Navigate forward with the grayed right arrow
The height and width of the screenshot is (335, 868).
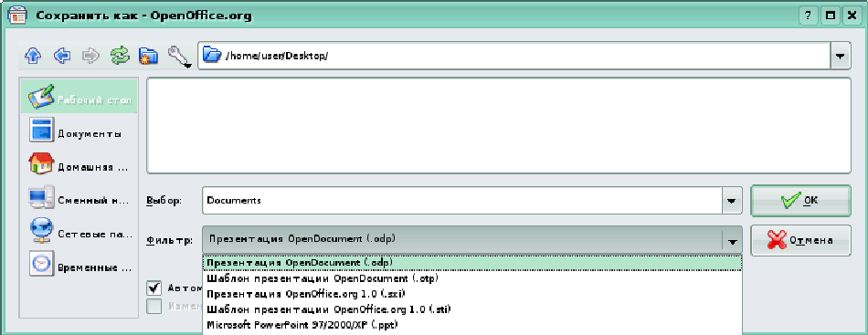click(90, 56)
